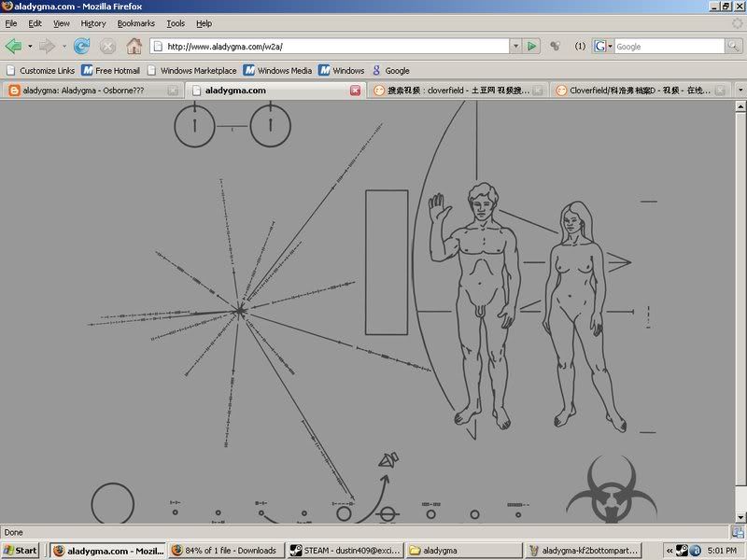Close the active aladygma.com tab
The width and height of the screenshot is (747, 560).
[355, 91]
